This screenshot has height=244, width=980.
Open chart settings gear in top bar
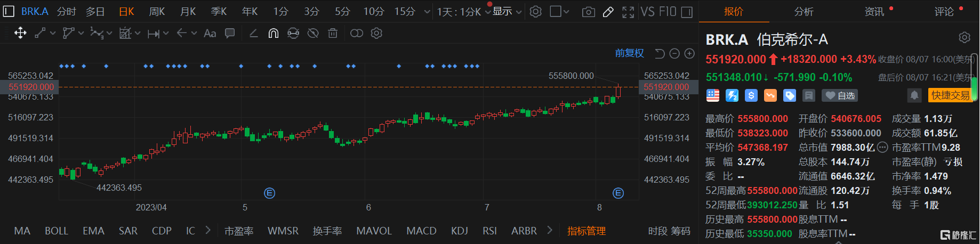[x=536, y=11]
